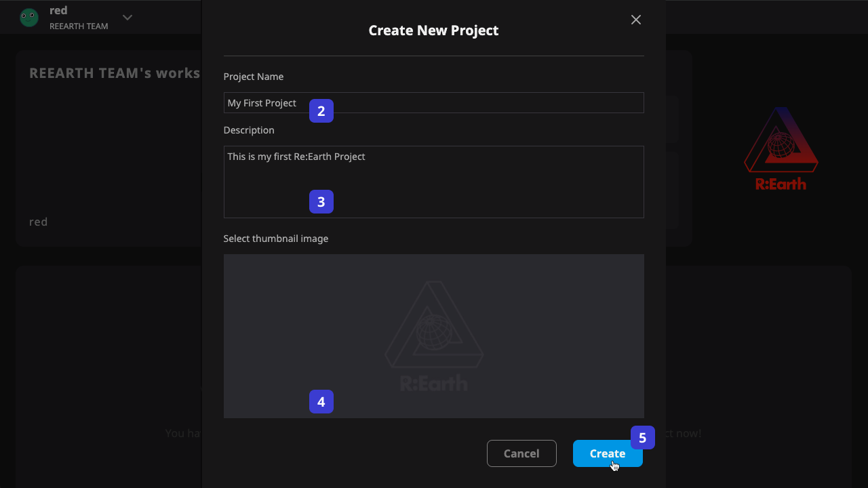The width and height of the screenshot is (868, 488).
Task: Click the Cancel button
Action: coord(521,453)
